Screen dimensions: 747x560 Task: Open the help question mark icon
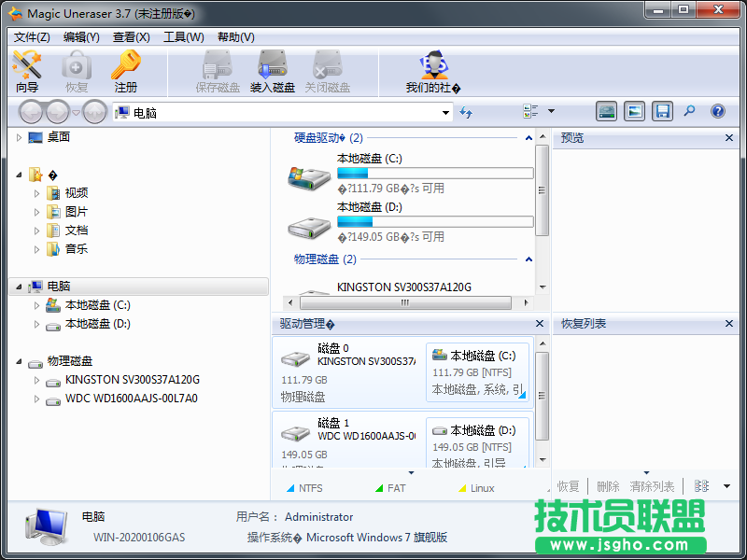click(716, 111)
